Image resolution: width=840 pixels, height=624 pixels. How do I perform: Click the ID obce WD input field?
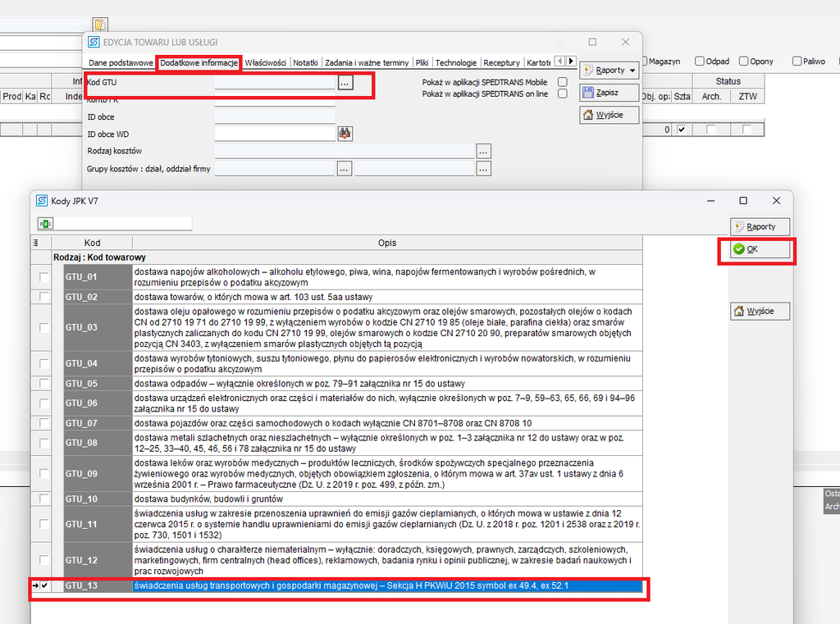276,134
